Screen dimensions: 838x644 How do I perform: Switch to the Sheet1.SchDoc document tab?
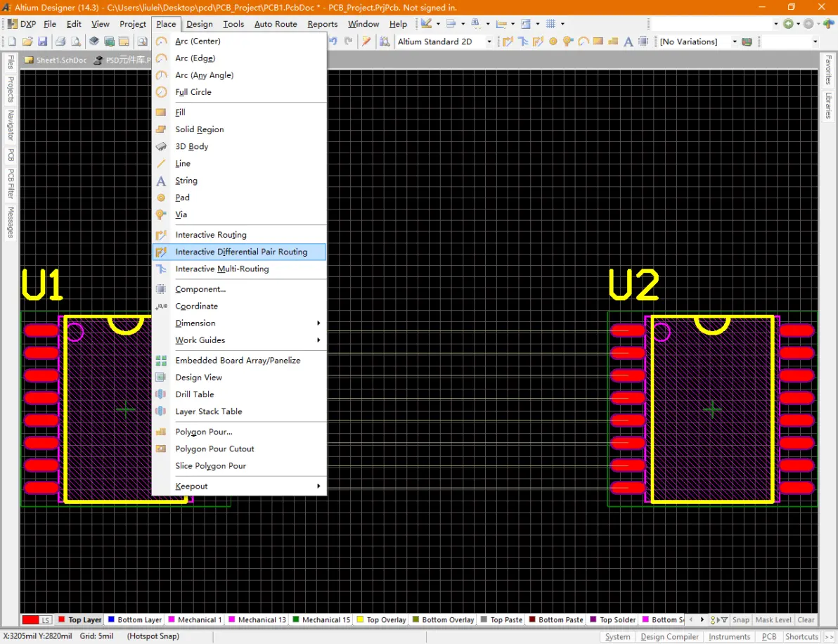point(56,60)
